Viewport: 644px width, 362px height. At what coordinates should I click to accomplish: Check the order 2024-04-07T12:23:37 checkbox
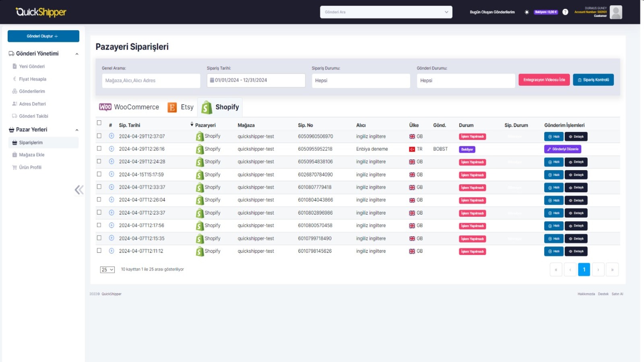click(99, 212)
